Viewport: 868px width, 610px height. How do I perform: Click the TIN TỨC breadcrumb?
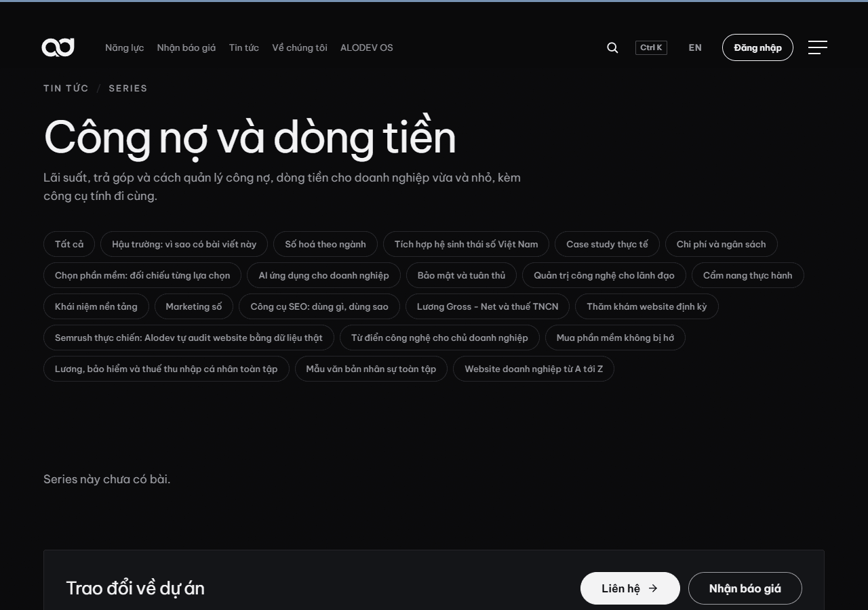(x=66, y=88)
